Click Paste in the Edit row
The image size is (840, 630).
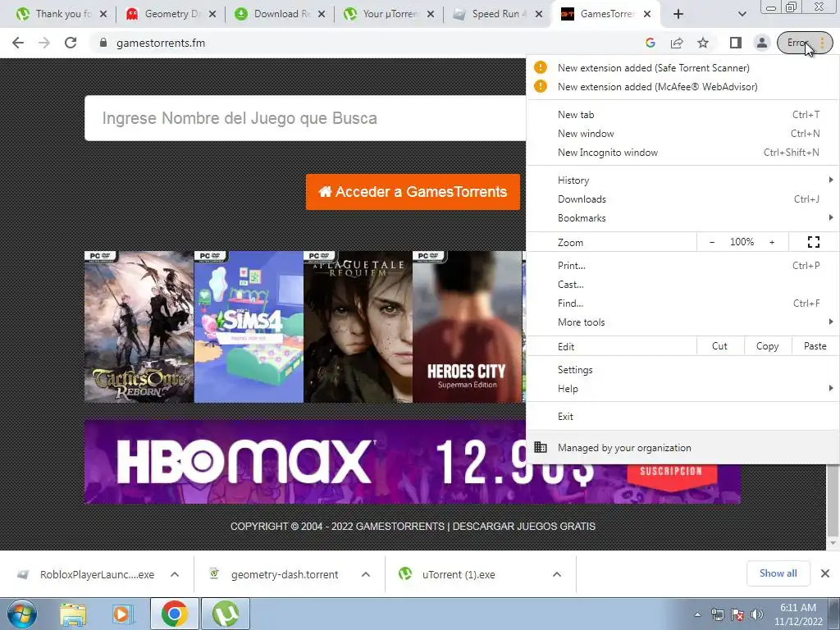(815, 346)
